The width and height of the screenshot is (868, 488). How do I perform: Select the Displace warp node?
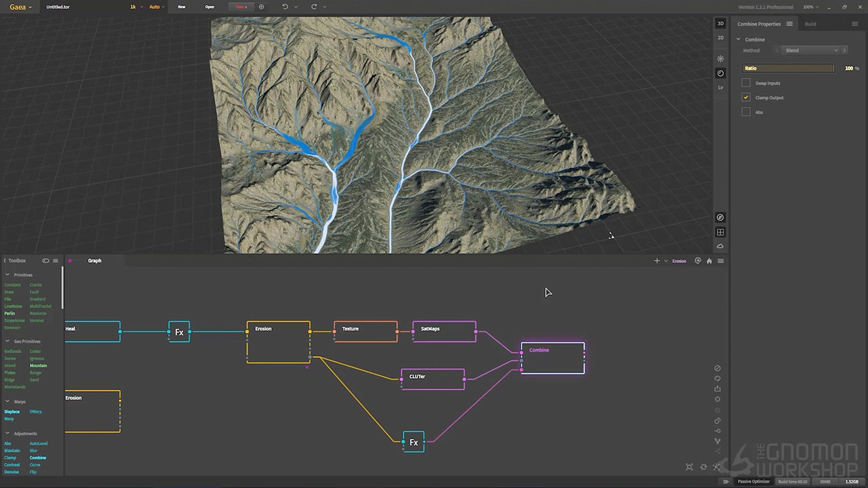coord(12,412)
